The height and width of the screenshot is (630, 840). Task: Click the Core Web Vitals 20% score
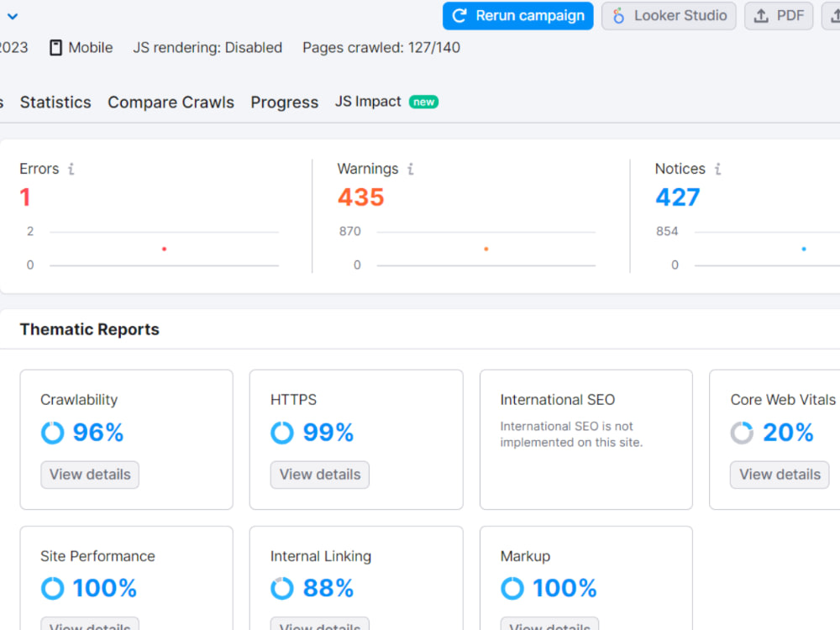coord(788,433)
